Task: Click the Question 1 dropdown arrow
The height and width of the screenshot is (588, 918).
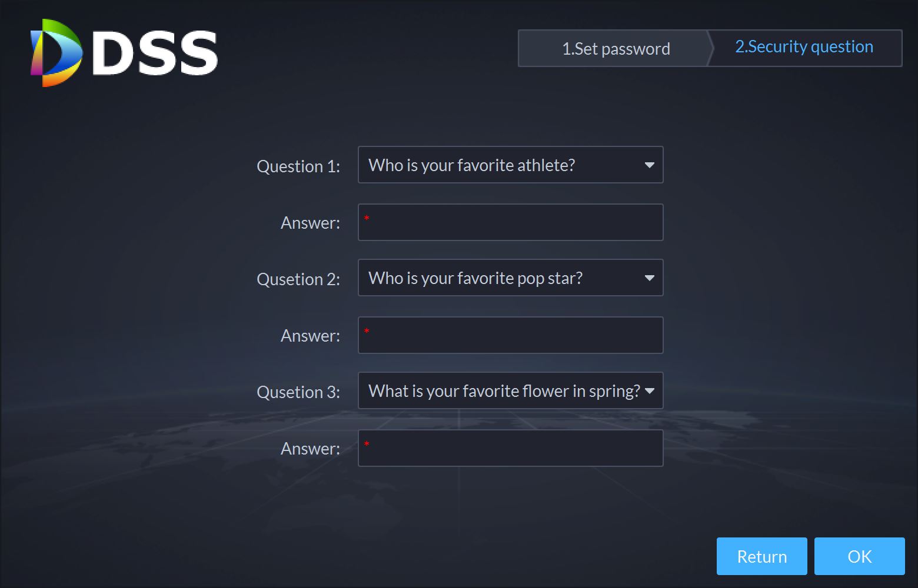Action: (649, 165)
